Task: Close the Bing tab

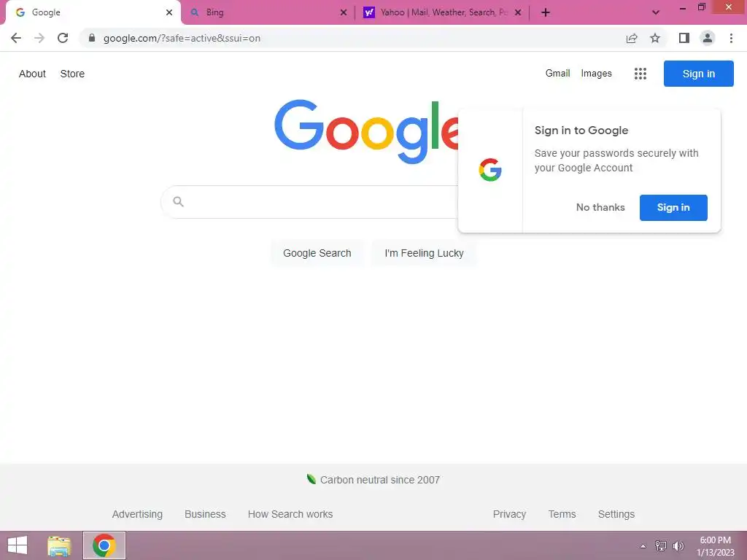Action: [x=344, y=12]
